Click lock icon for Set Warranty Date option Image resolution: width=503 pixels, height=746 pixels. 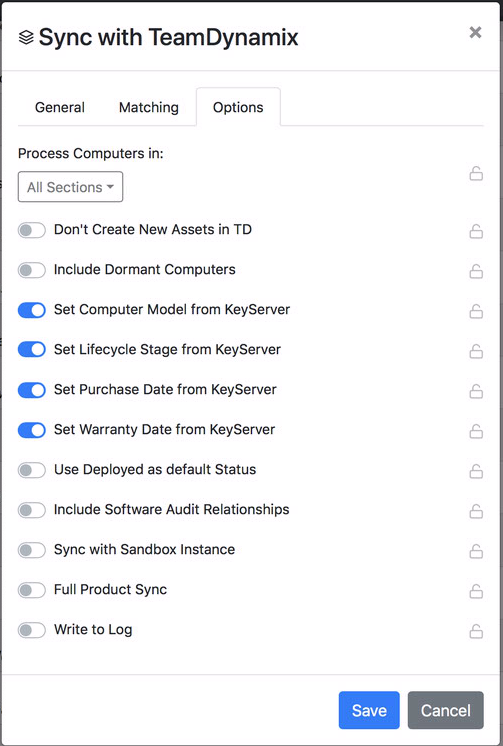tap(476, 431)
